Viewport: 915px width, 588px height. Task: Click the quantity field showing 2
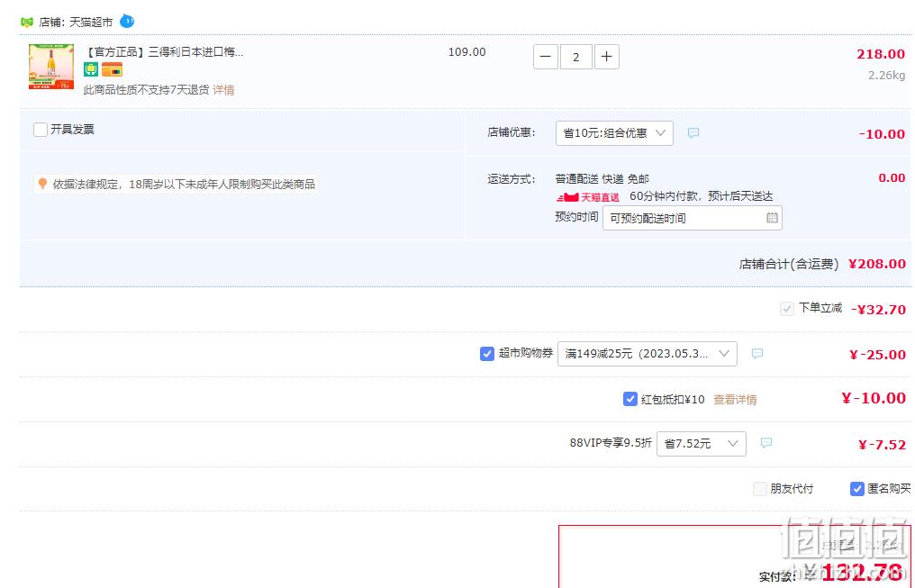(x=576, y=57)
